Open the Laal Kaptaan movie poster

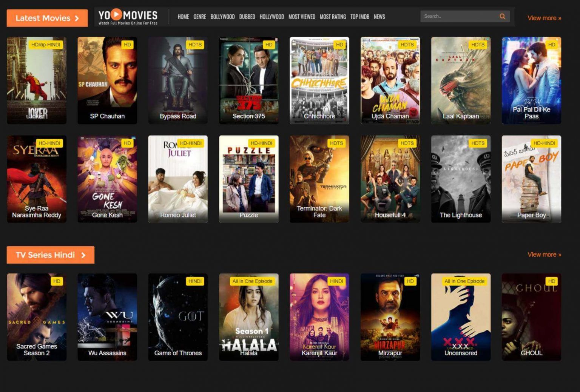click(x=461, y=80)
